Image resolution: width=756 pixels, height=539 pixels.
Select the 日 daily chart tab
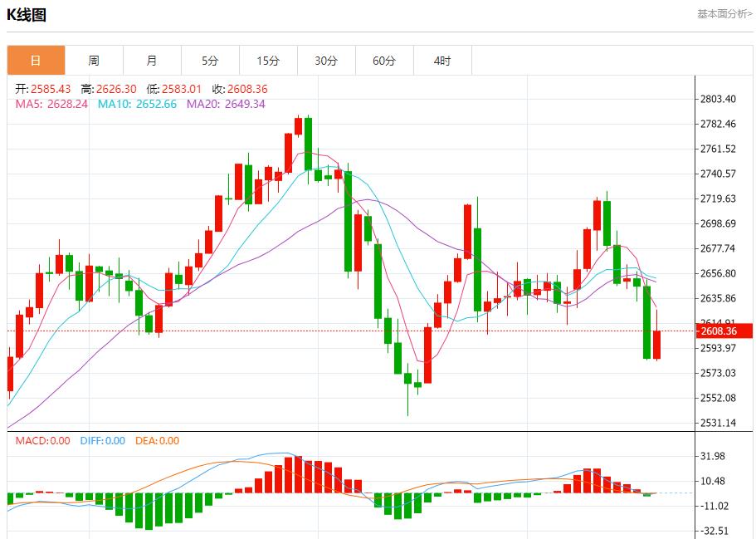click(36, 61)
